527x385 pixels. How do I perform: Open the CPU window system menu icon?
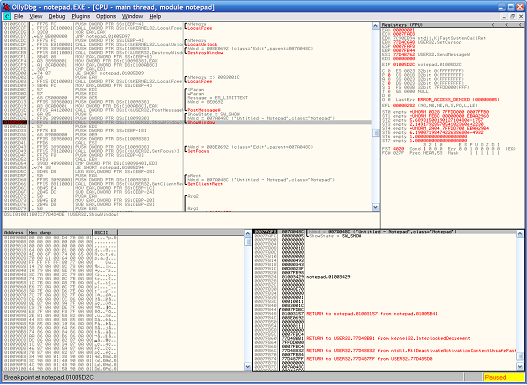click(x=7, y=16)
